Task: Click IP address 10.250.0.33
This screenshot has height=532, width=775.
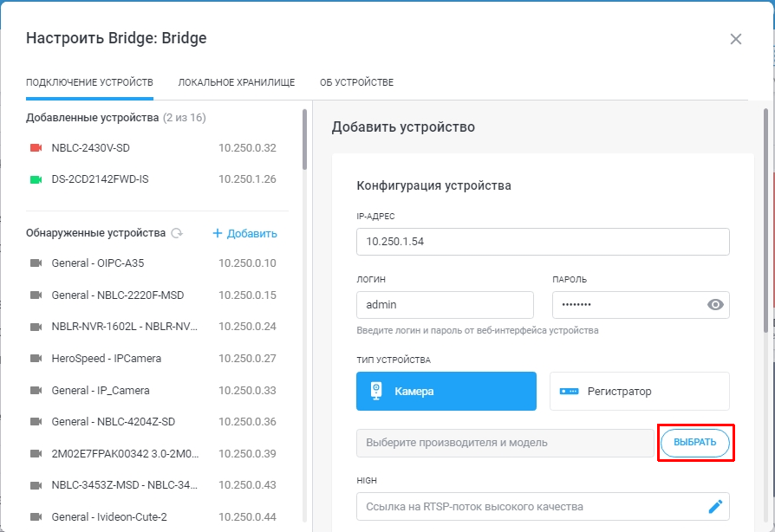Action: click(248, 390)
